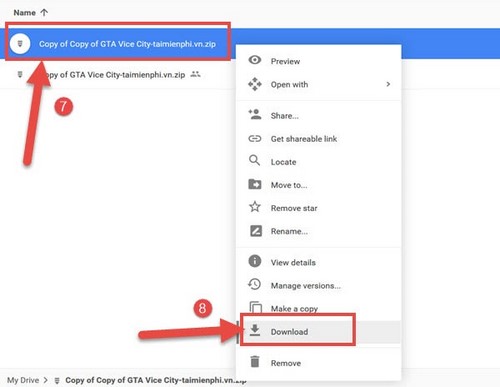Choose Share... from the context menu
Screen dimensions: 500x387
tap(318, 116)
